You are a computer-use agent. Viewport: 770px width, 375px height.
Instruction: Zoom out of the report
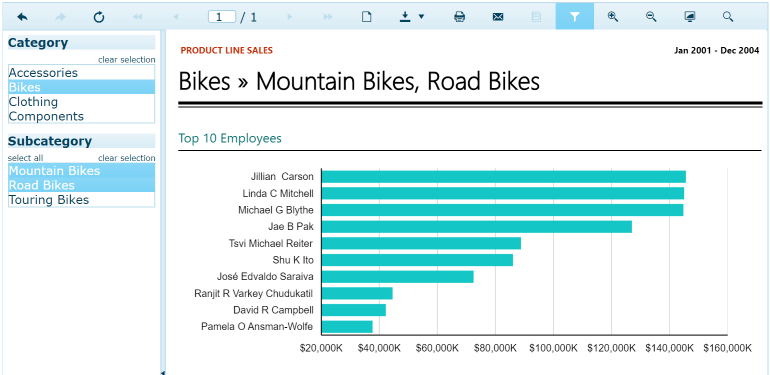click(651, 17)
